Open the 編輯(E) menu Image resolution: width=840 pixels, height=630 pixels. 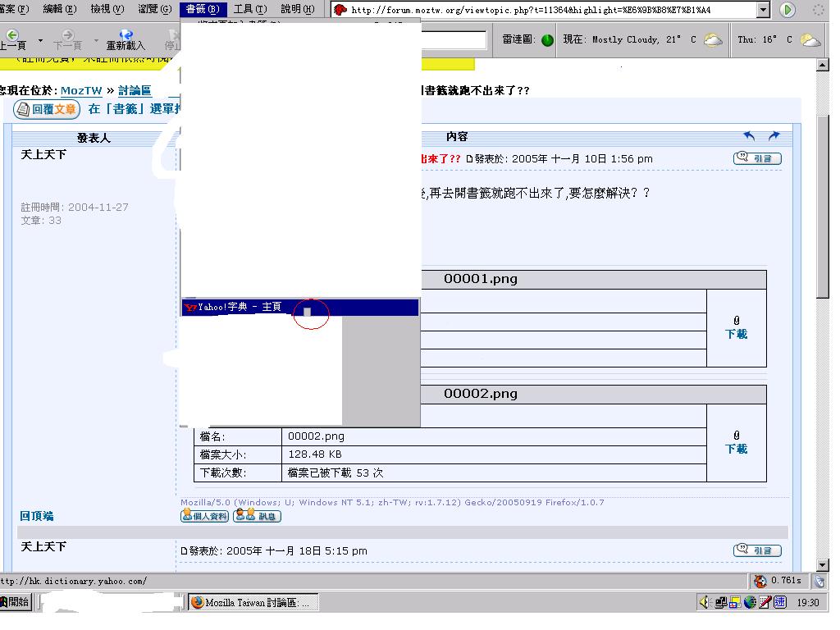click(59, 9)
